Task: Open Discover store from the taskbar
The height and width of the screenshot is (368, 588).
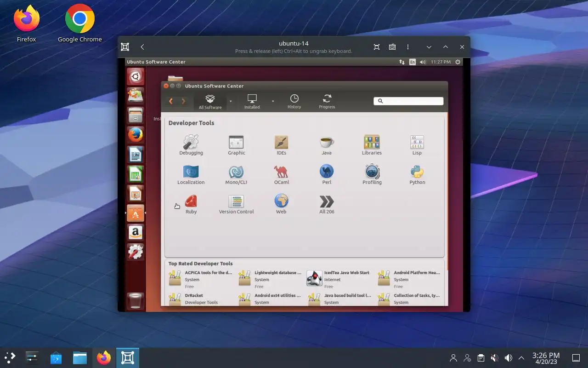Action: pyautogui.click(x=56, y=357)
